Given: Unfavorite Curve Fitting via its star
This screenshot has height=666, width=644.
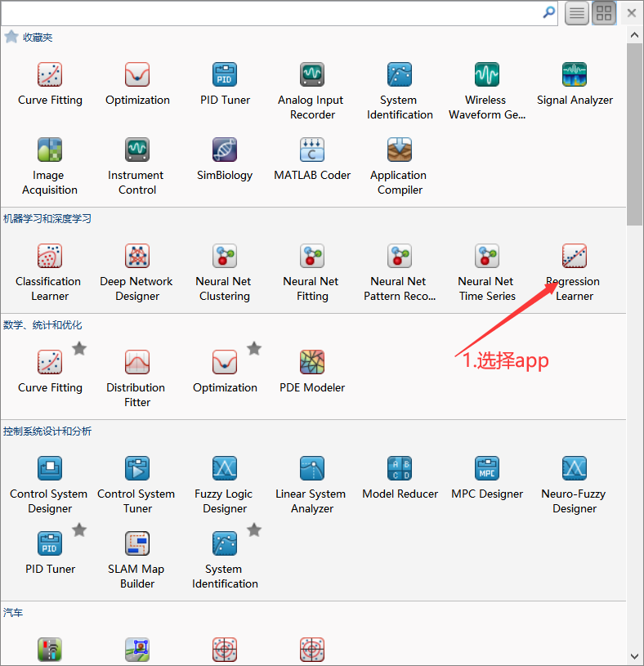Looking at the screenshot, I should [79, 349].
